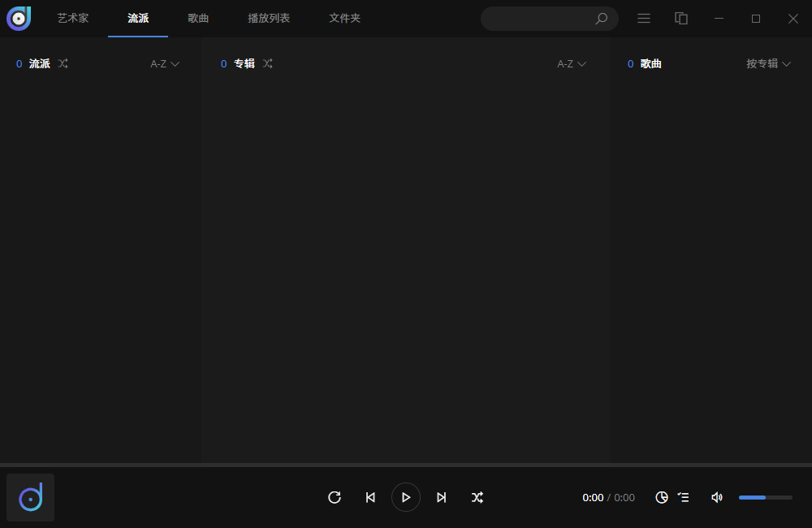This screenshot has height=528, width=812.
Task: Focus the search input field
Action: [550, 19]
